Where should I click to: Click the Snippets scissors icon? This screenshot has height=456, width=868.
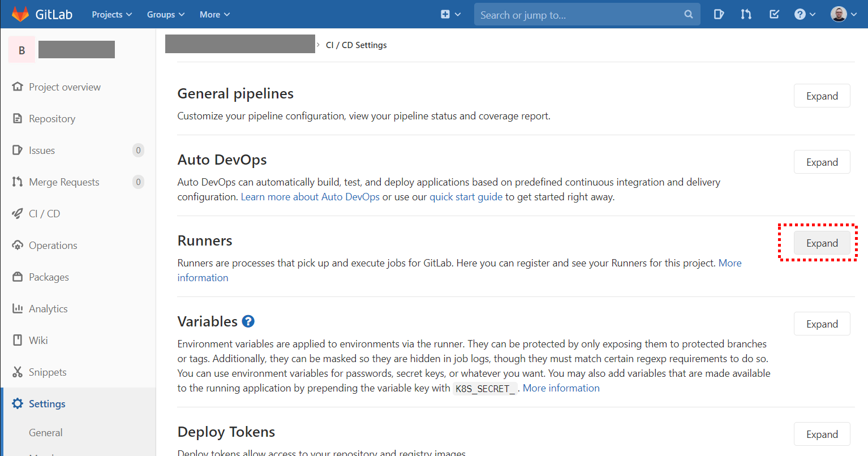coord(18,372)
